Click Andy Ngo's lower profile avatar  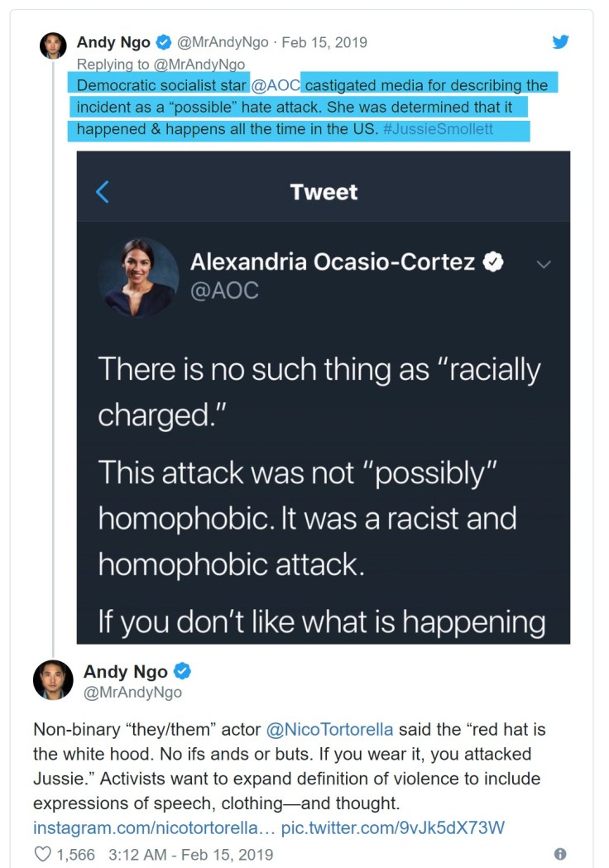click(53, 680)
